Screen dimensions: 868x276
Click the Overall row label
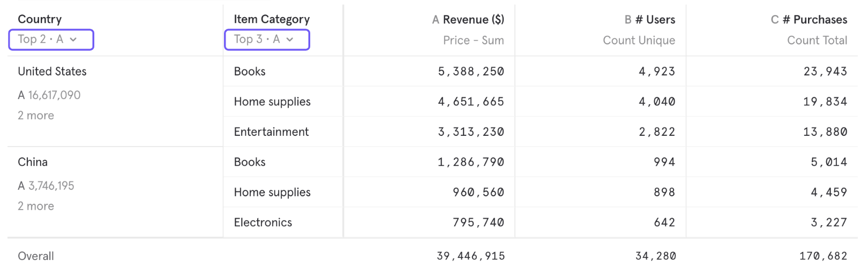click(36, 256)
